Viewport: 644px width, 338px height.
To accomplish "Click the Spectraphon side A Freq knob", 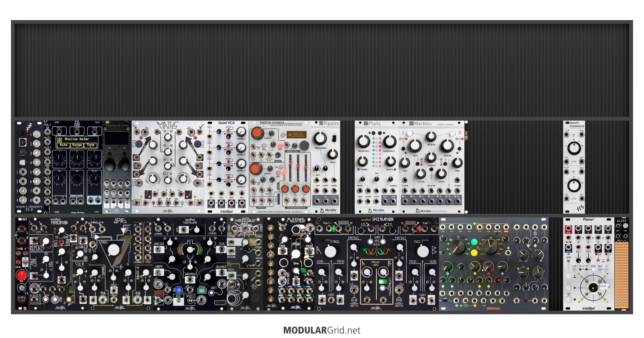I will tap(330, 251).
